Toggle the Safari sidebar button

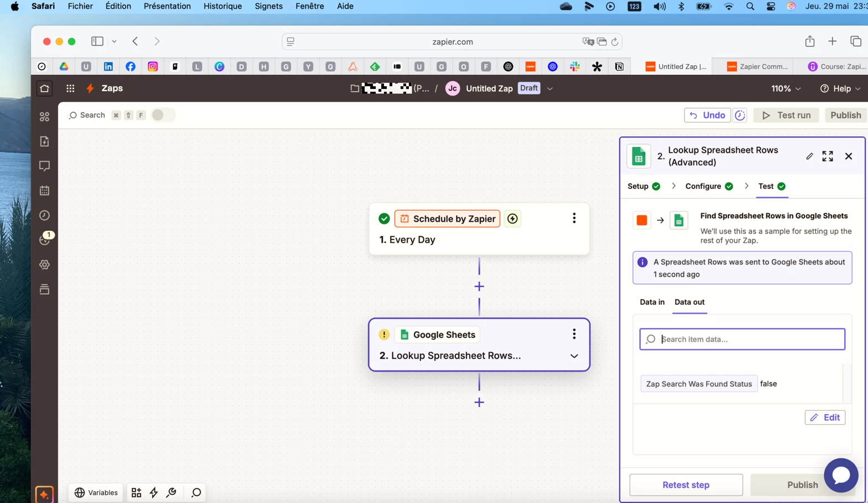click(x=97, y=41)
